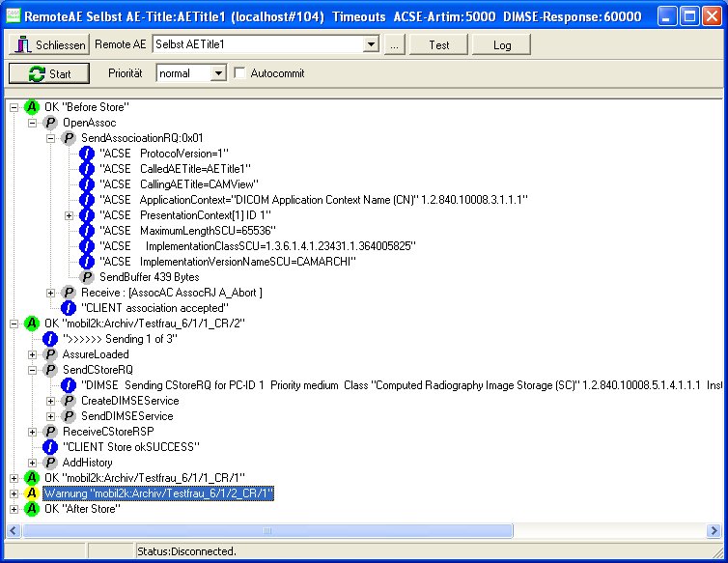Click the scroll right arrow
The image size is (728, 563).
pyautogui.click(x=714, y=530)
